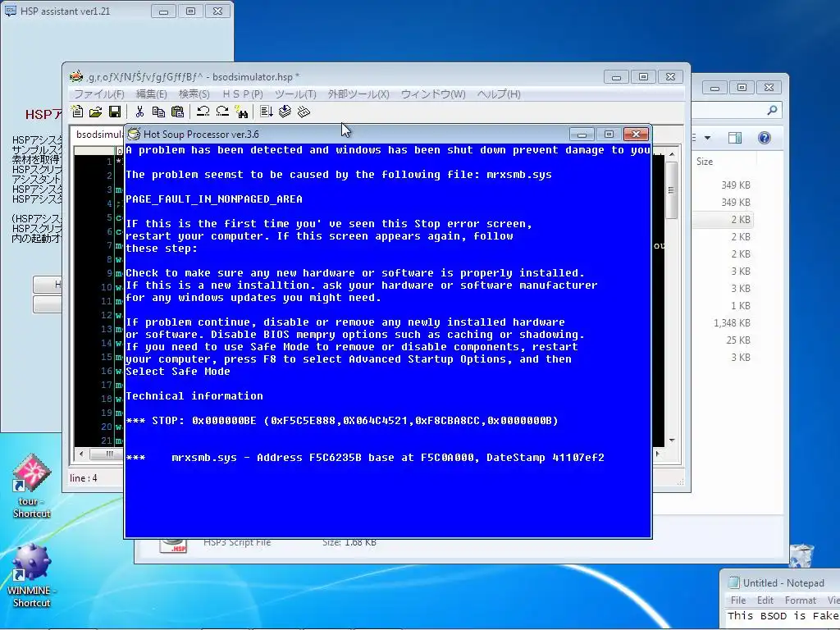
Task: Select the 25 KB file row
Action: tap(724, 340)
